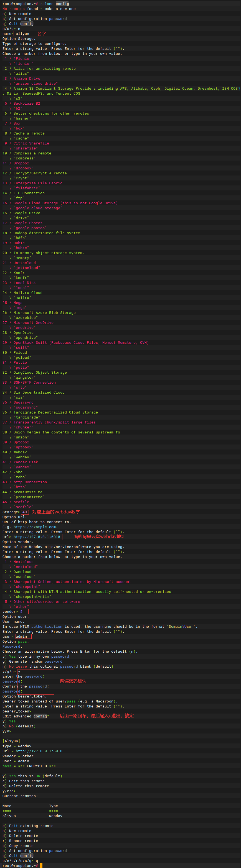241x868 pixels.
Task: Click the vendor value 5 box
Action: [23, 612]
